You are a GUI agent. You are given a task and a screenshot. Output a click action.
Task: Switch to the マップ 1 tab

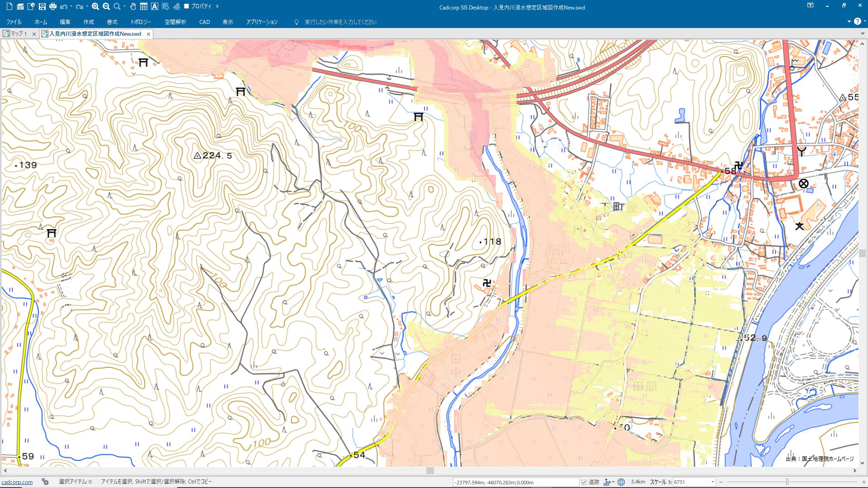click(x=18, y=34)
